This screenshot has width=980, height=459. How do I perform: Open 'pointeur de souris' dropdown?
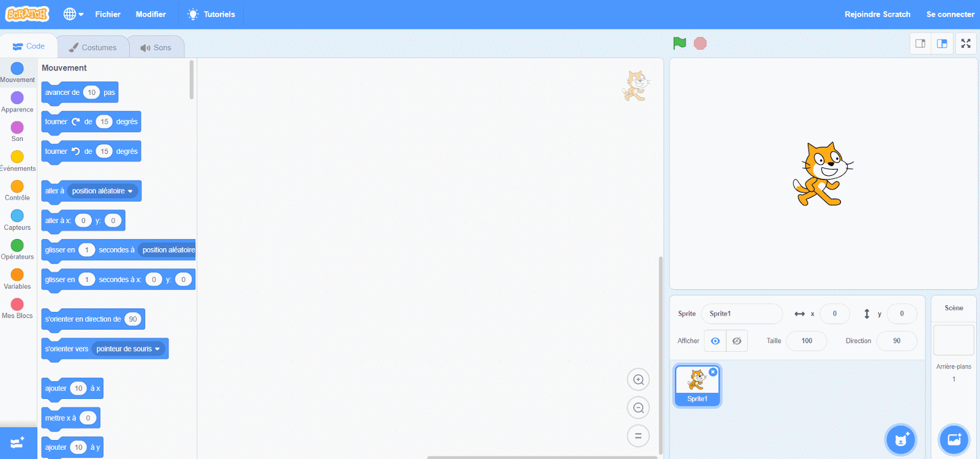click(x=128, y=349)
